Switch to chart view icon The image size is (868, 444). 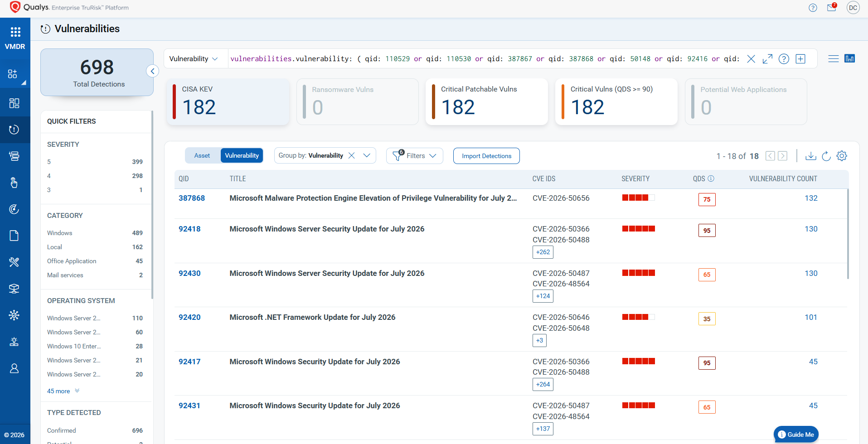[x=849, y=58]
